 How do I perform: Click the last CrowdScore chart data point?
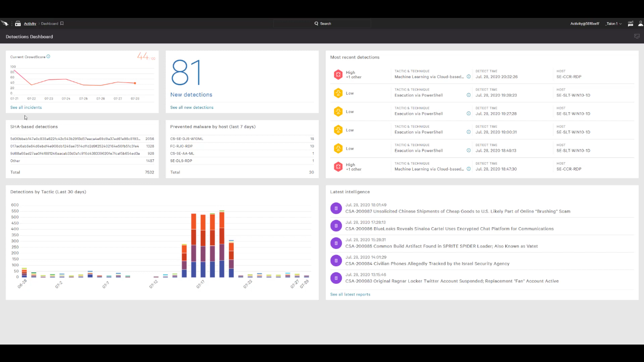click(135, 83)
